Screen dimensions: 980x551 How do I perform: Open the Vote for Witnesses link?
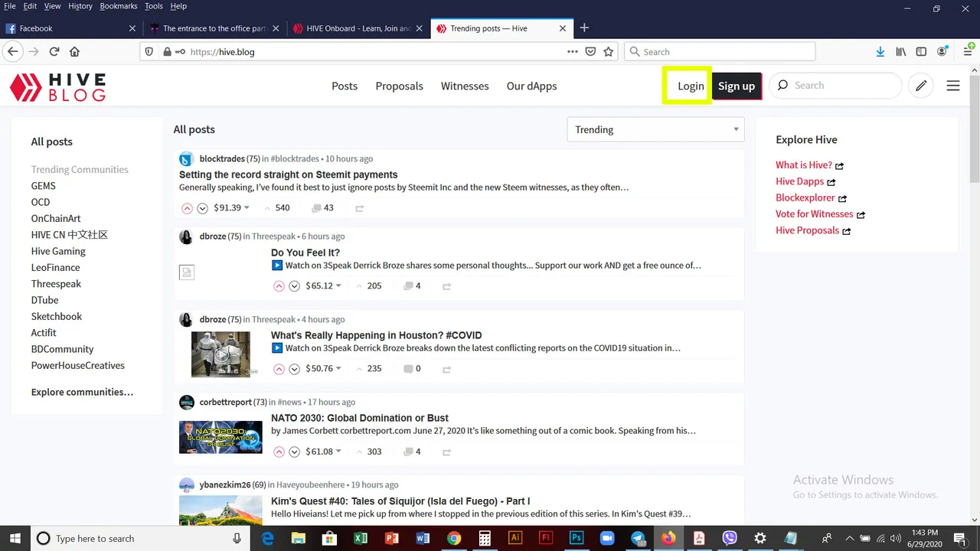click(814, 214)
